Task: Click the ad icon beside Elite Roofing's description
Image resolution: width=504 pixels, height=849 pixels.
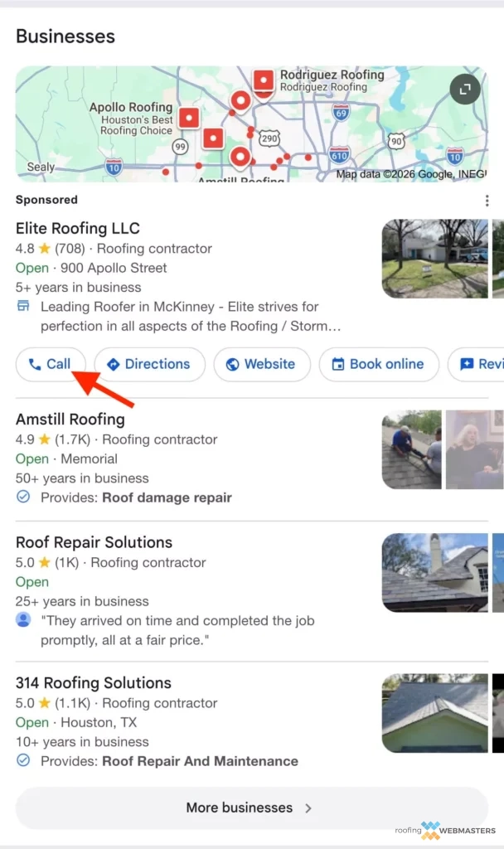Action: [x=24, y=307]
